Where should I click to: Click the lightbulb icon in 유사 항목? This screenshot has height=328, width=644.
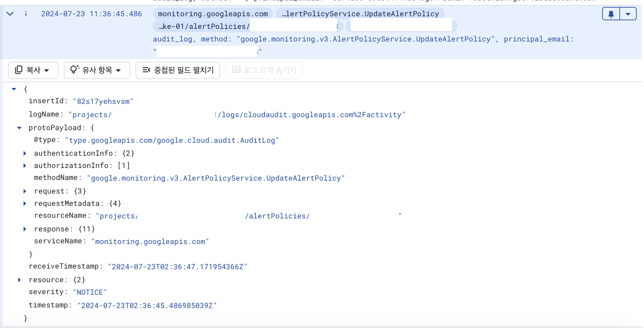click(74, 69)
